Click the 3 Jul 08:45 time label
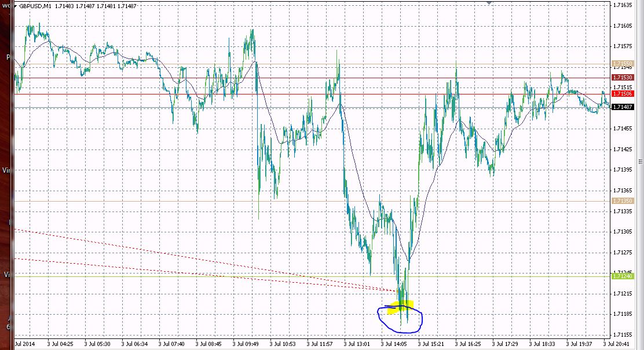This screenshot has height=350, width=644. point(208,344)
